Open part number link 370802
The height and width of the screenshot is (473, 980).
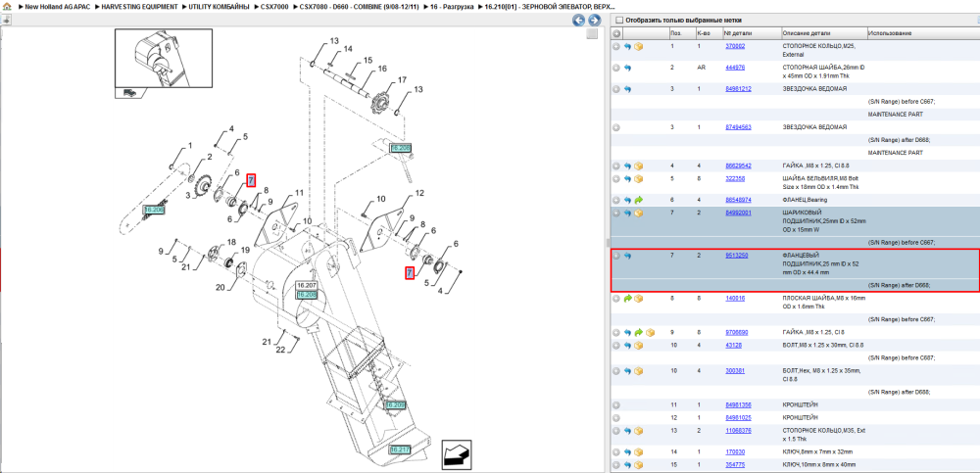pos(735,46)
